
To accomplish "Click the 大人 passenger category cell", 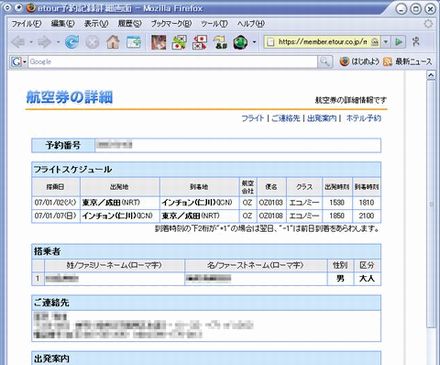I will [x=367, y=279].
